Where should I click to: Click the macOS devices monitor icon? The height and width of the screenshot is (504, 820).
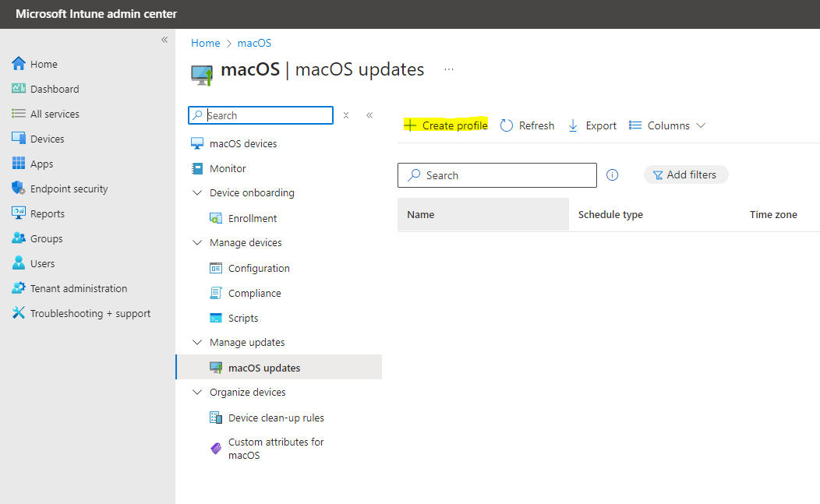tap(197, 143)
